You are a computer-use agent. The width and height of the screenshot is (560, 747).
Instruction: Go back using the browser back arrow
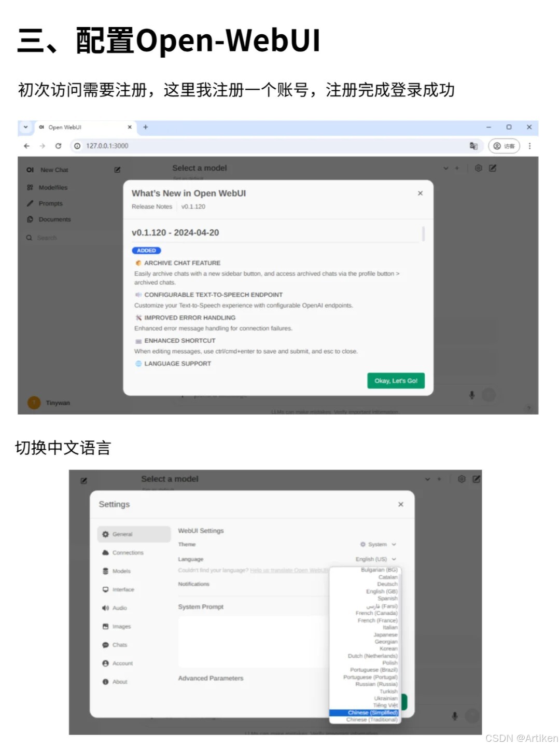(x=27, y=146)
